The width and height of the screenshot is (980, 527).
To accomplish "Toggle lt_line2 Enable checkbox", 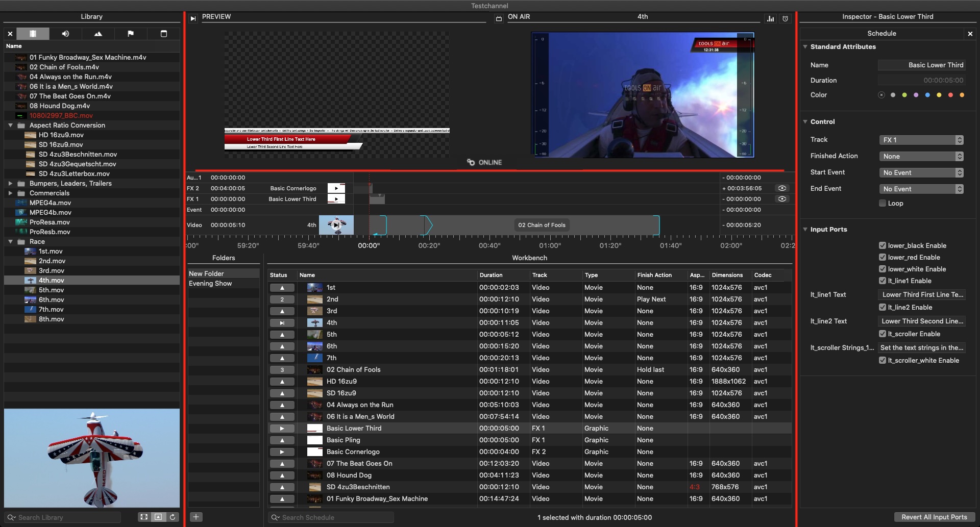I will (x=882, y=307).
